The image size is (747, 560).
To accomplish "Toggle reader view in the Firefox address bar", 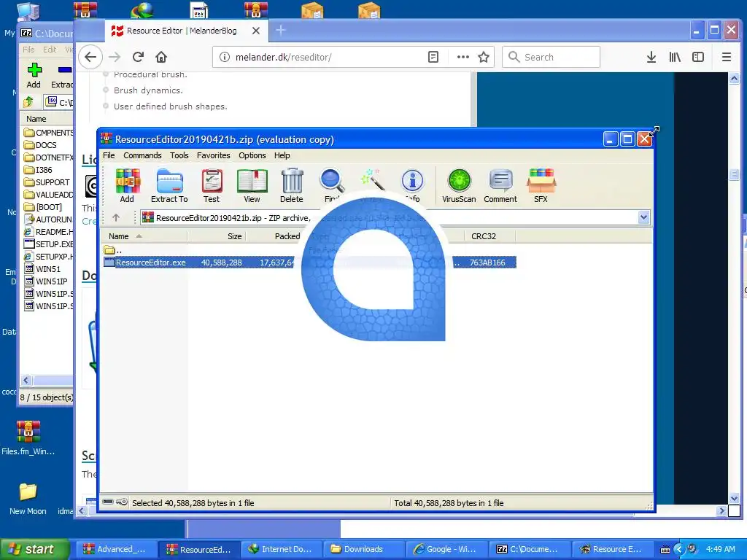I will [x=433, y=57].
